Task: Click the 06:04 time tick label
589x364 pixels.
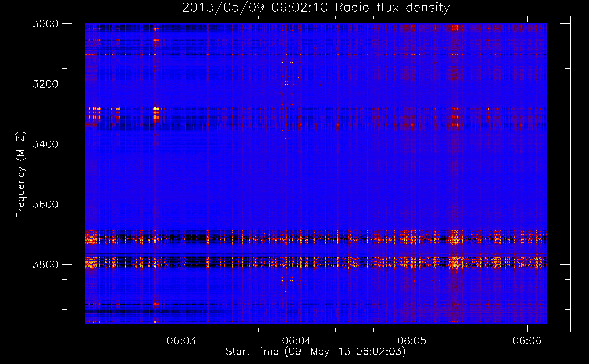Action: point(297,341)
